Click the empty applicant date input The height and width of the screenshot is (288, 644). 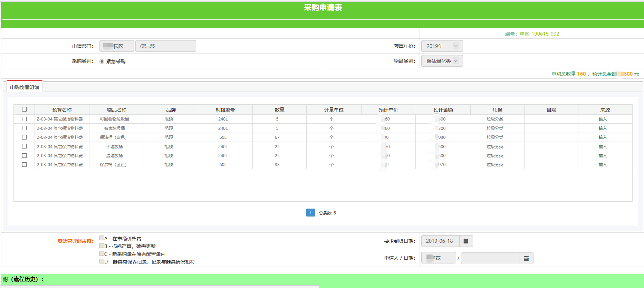tap(490, 258)
